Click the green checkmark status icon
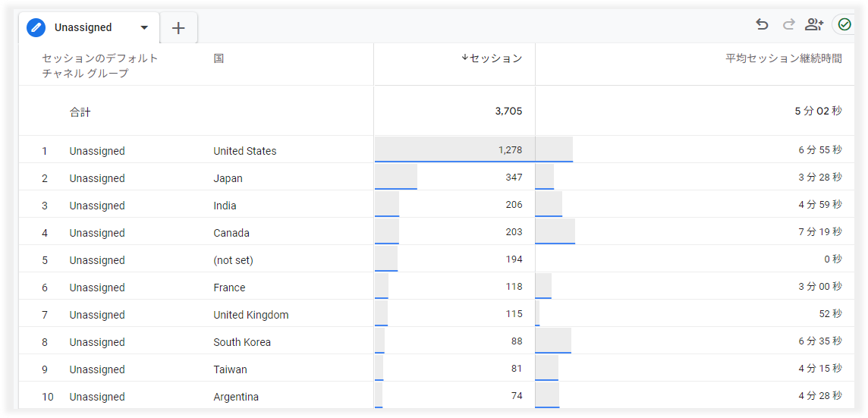 click(844, 24)
